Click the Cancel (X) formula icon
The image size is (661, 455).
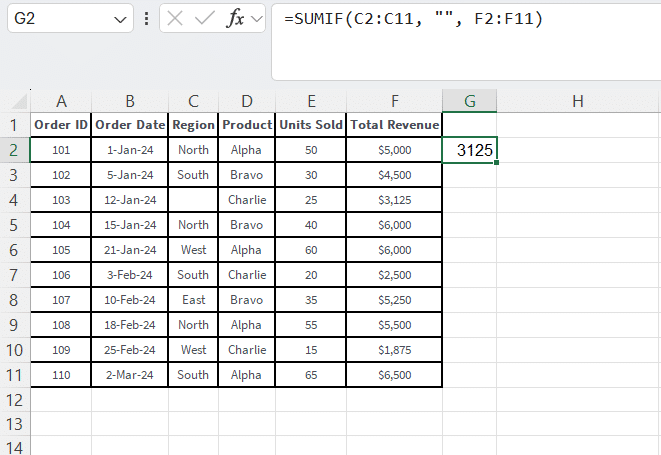(175, 19)
